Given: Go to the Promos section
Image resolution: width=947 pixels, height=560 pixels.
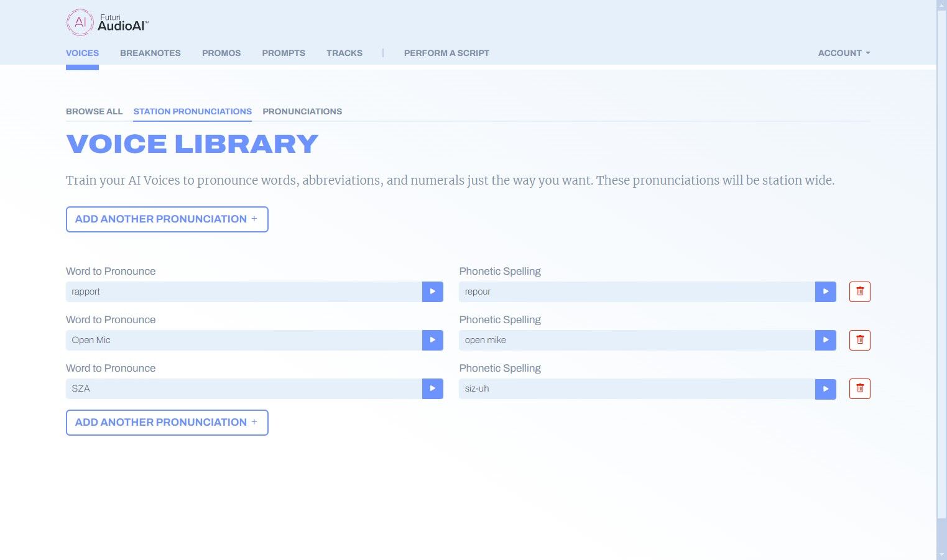Looking at the screenshot, I should point(221,53).
